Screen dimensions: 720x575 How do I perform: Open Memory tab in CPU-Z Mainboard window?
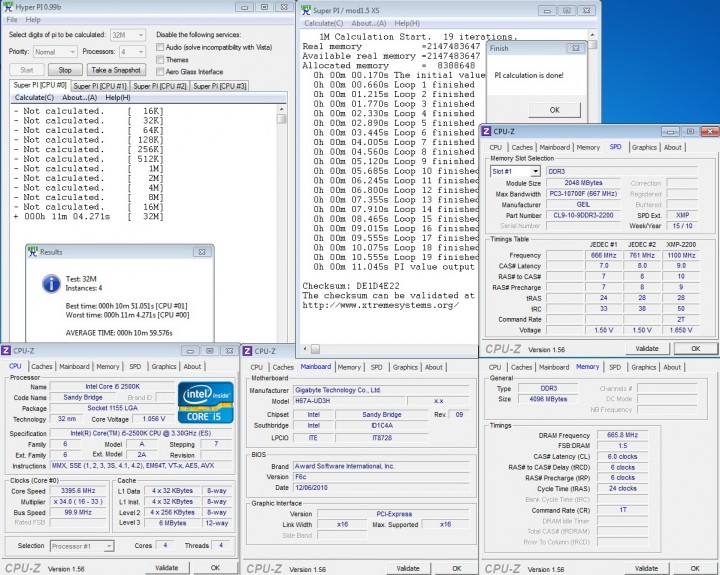click(349, 367)
